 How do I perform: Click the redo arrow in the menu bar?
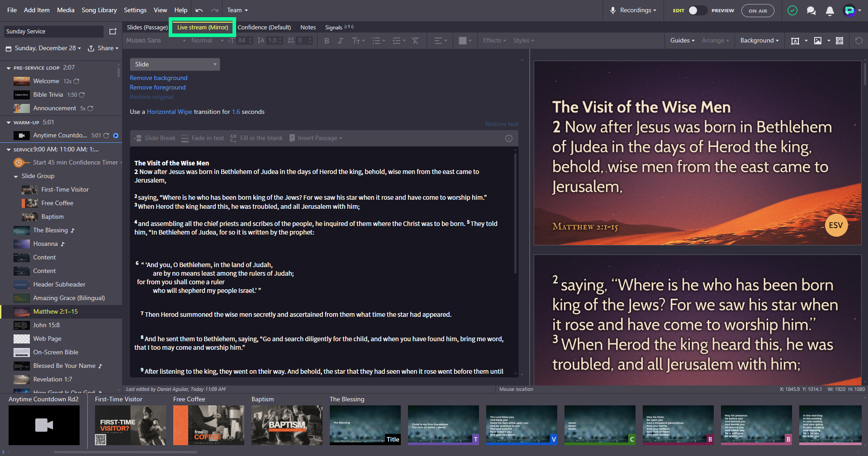coord(215,10)
